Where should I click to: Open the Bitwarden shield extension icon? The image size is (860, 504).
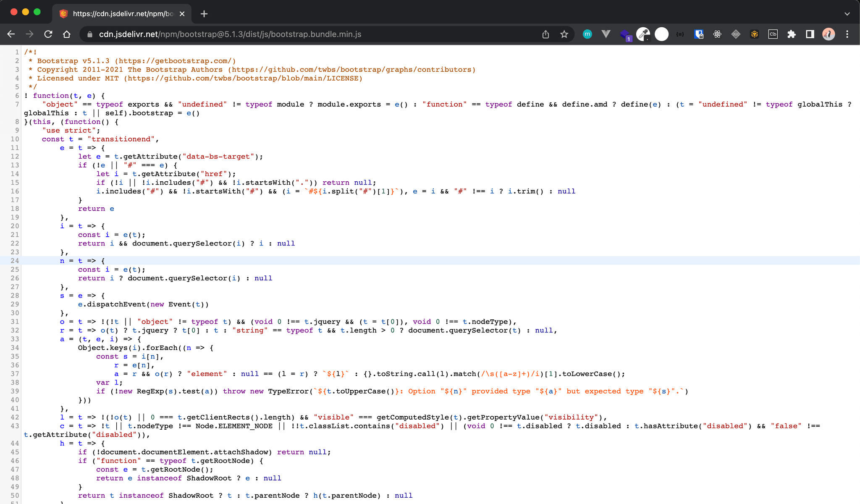699,34
